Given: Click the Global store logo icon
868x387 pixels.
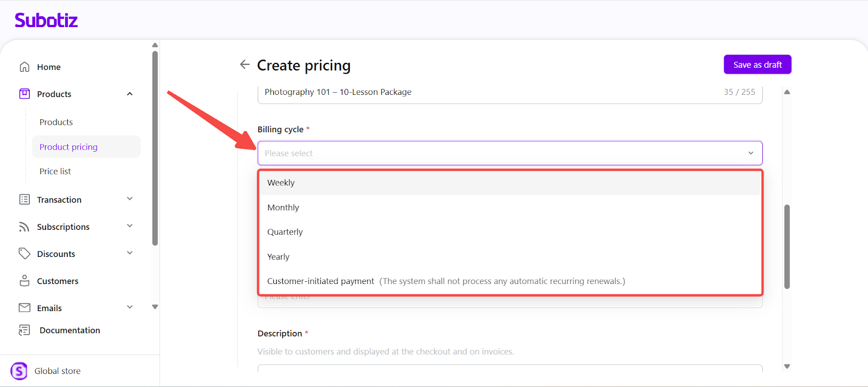Looking at the screenshot, I should [x=19, y=371].
